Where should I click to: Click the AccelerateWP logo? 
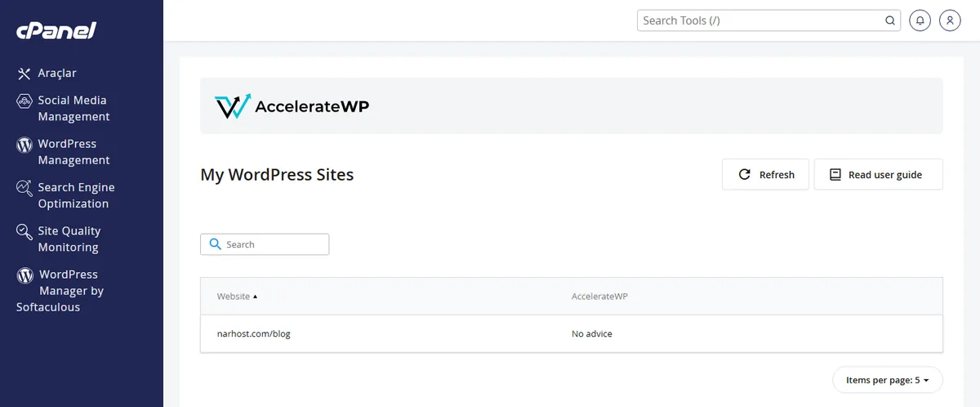(x=292, y=106)
